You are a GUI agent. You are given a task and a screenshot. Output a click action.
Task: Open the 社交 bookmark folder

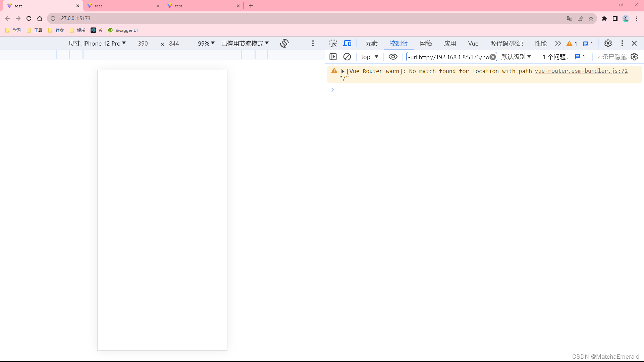pyautogui.click(x=56, y=30)
